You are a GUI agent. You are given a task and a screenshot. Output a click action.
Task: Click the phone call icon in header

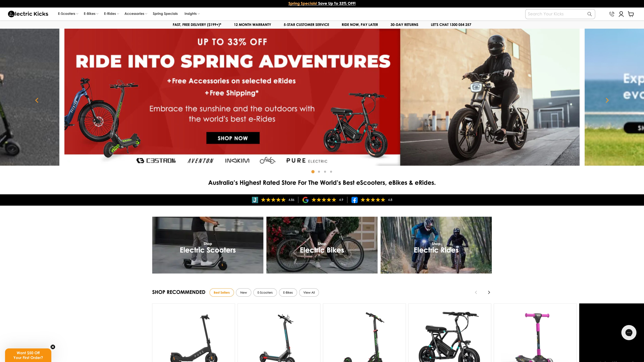612,14
